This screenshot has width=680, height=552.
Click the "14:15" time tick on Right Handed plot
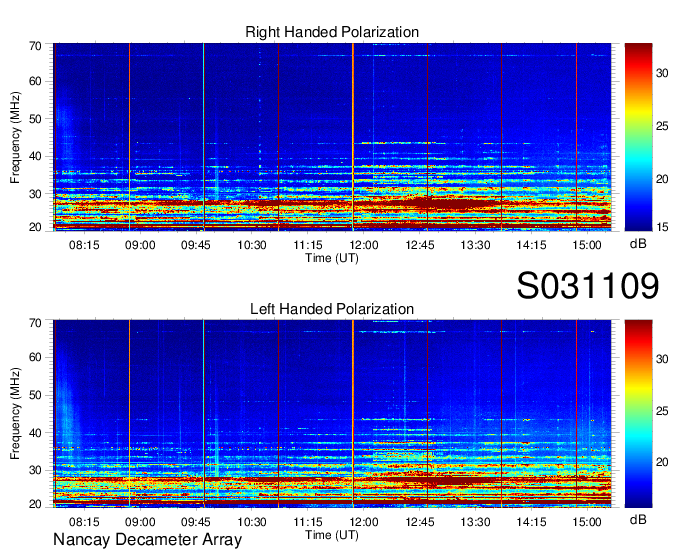click(x=531, y=245)
